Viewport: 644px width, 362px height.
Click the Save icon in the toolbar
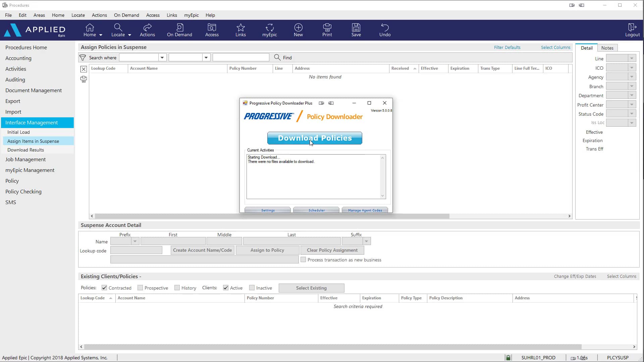[356, 30]
